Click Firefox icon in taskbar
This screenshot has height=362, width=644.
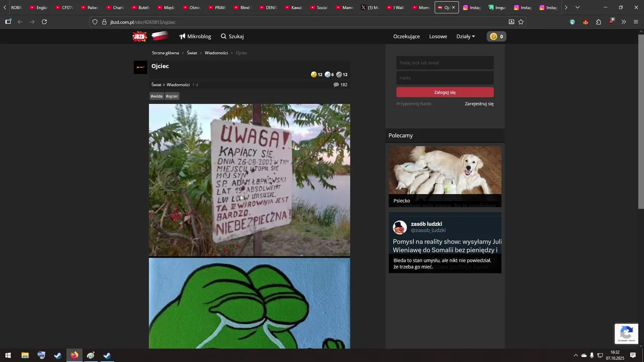(74, 355)
